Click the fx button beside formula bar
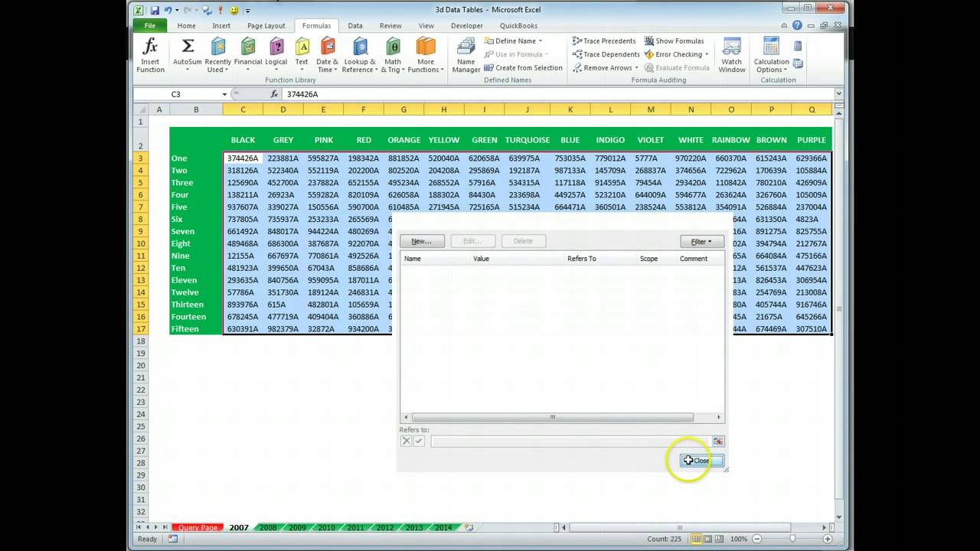980x551 pixels. pos(274,94)
